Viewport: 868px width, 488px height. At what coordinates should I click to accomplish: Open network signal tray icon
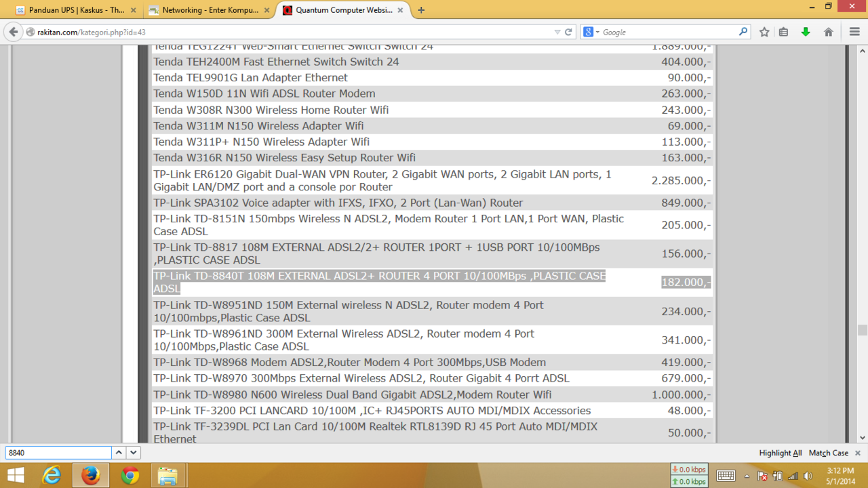(793, 476)
